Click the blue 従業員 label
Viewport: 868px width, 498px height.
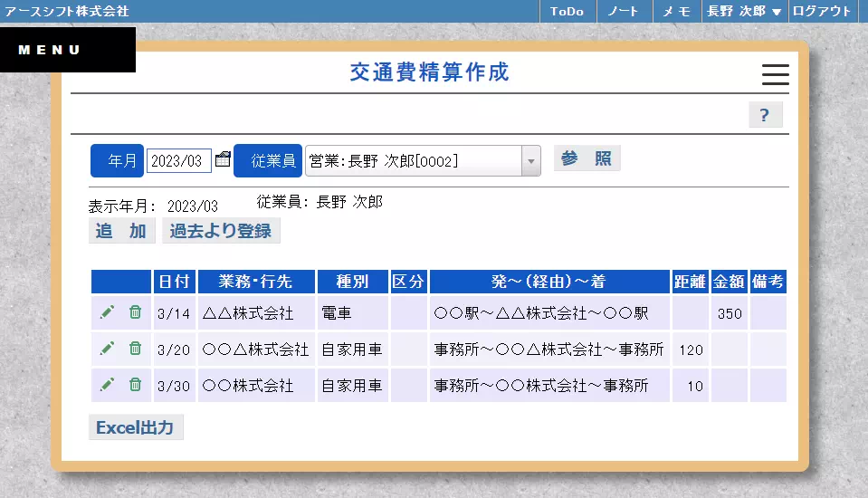(x=268, y=160)
